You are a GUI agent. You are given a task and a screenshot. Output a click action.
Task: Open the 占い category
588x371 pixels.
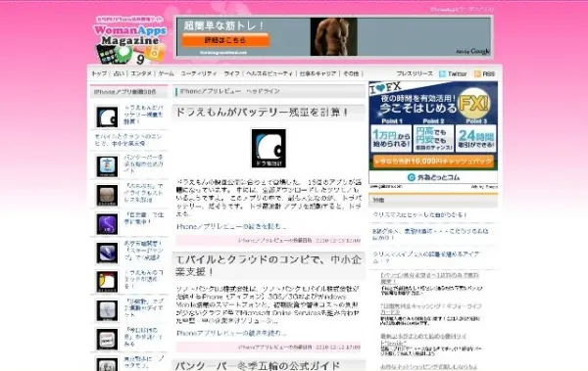pyautogui.click(x=119, y=73)
